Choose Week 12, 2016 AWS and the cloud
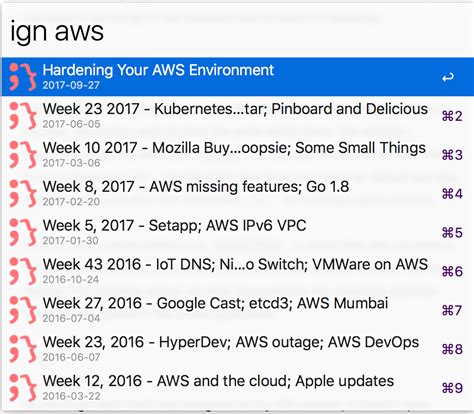The width and height of the screenshot is (474, 414). click(237, 388)
